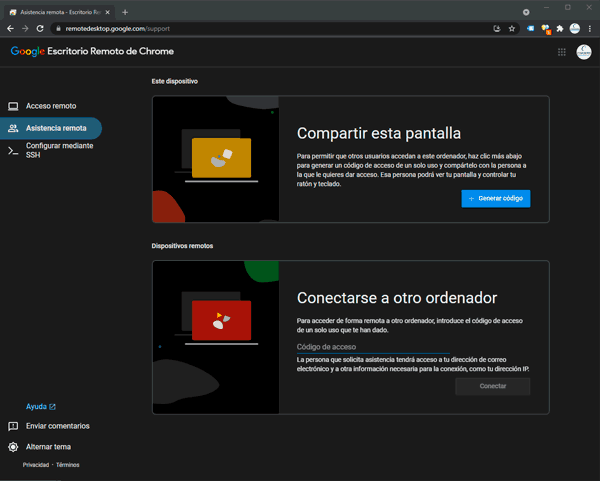Click the install app icon in the address bar
The width and height of the screenshot is (600, 481).
497,29
